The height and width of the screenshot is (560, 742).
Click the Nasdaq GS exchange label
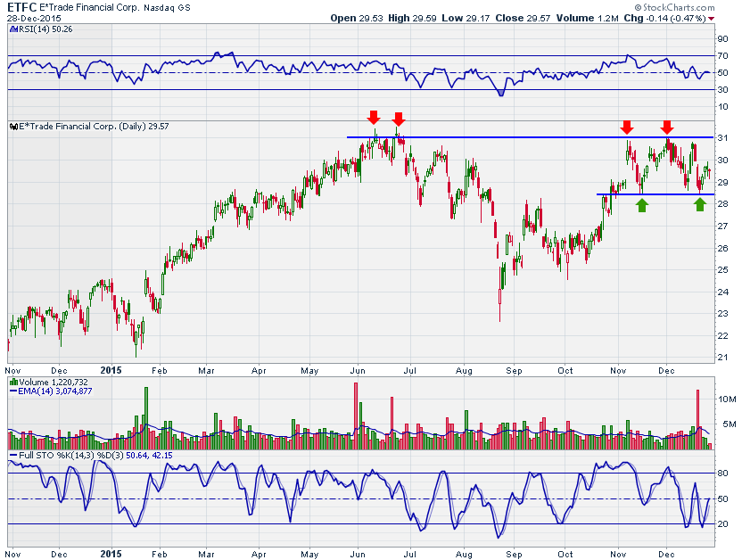click(x=167, y=8)
